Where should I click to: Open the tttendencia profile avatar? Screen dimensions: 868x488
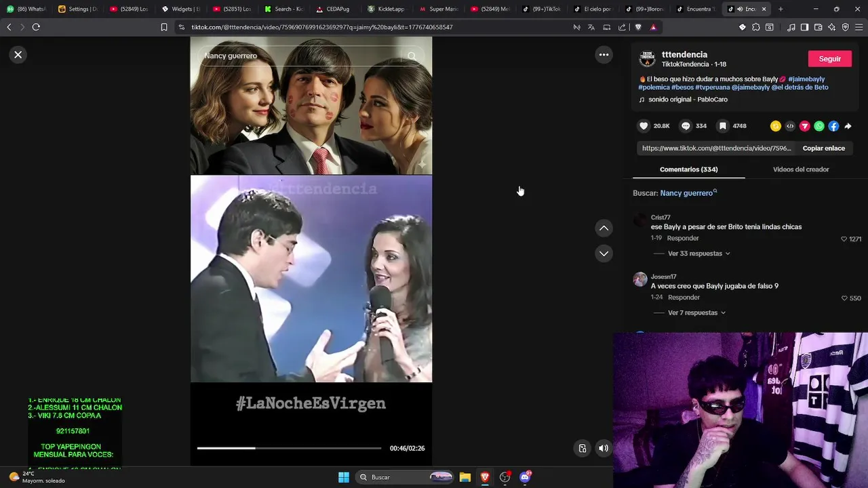[x=647, y=59]
